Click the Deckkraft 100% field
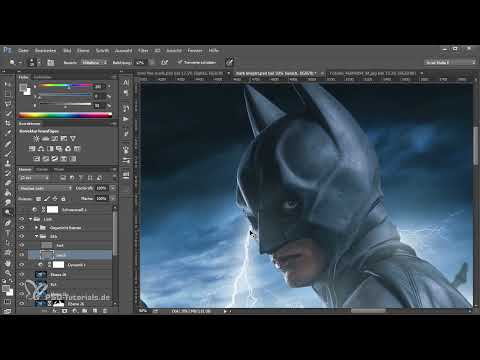The height and width of the screenshot is (360, 480). click(101, 188)
